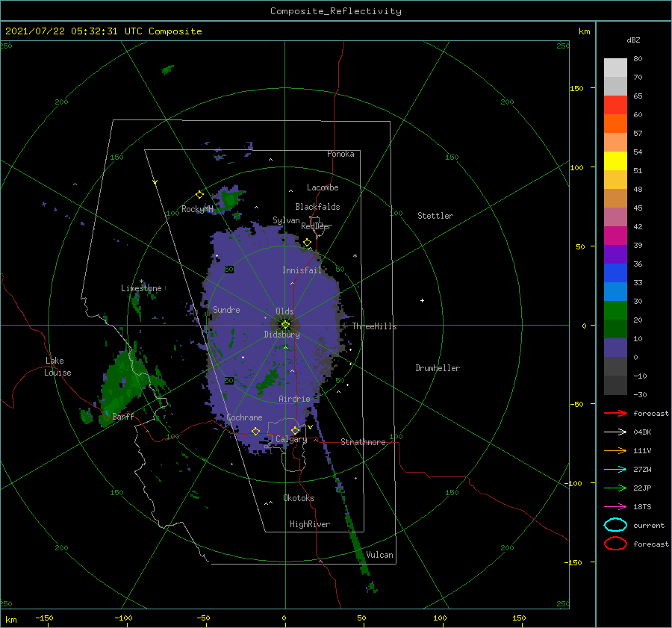Click the yellow diamond marker near RockyMH
672x628 pixels.
pyautogui.click(x=199, y=195)
